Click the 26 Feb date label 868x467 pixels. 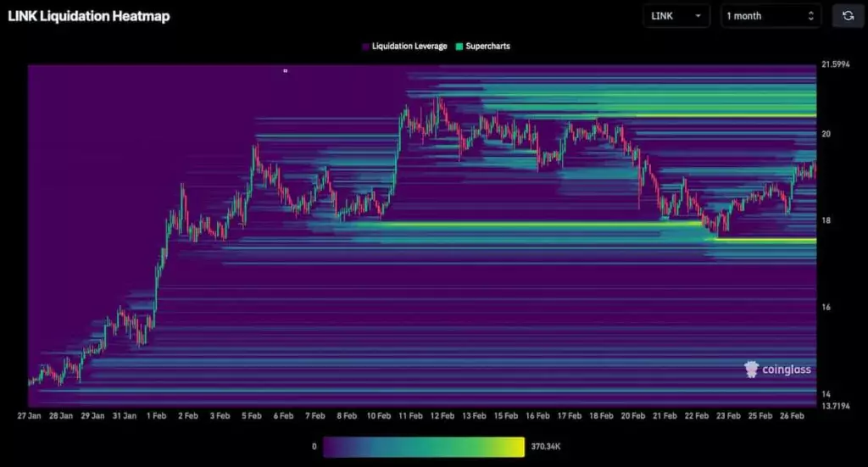793,415
